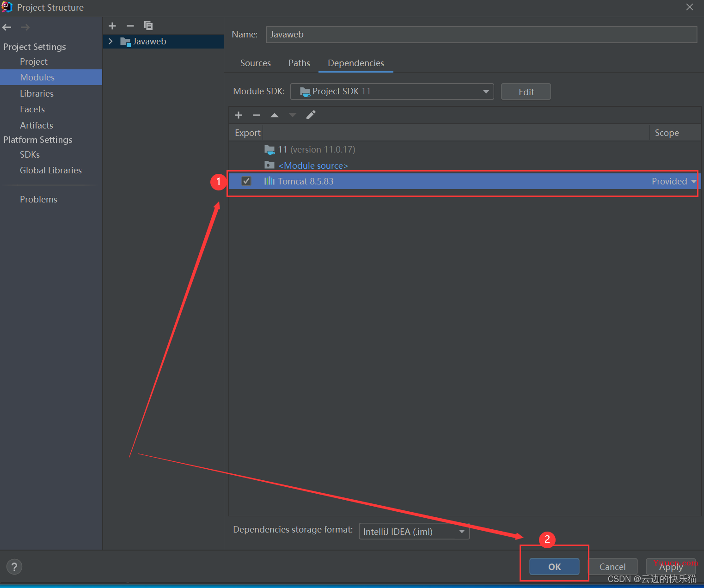Open Project under Project Settings
This screenshot has width=704, height=588.
pyautogui.click(x=34, y=61)
